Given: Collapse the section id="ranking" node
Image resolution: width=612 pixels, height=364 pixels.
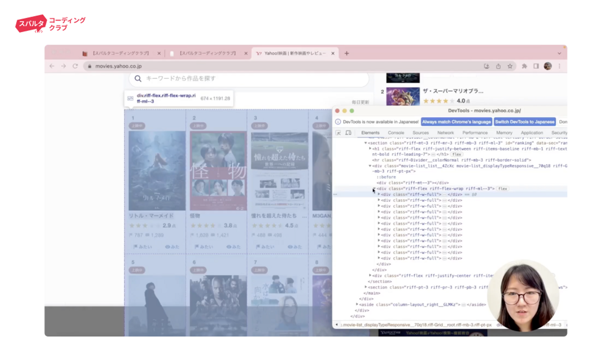Looking at the screenshot, I should 365,143.
